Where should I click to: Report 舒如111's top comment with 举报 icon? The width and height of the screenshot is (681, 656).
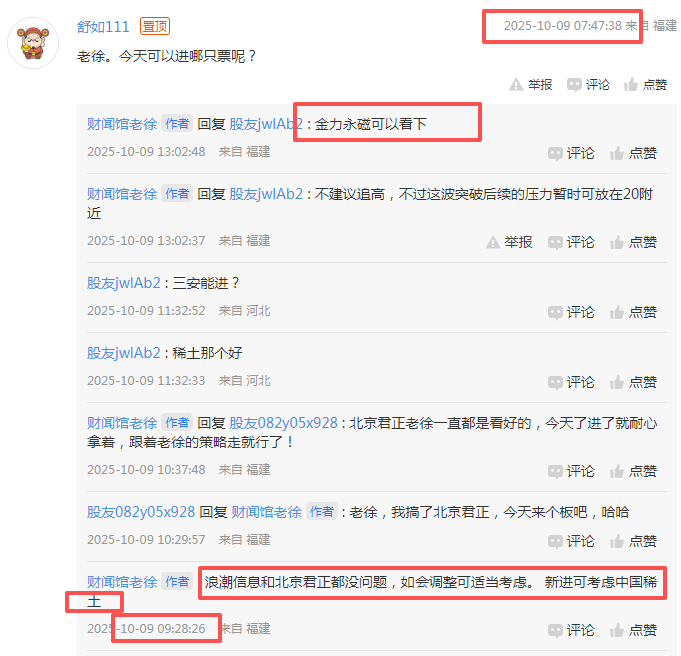coord(530,84)
